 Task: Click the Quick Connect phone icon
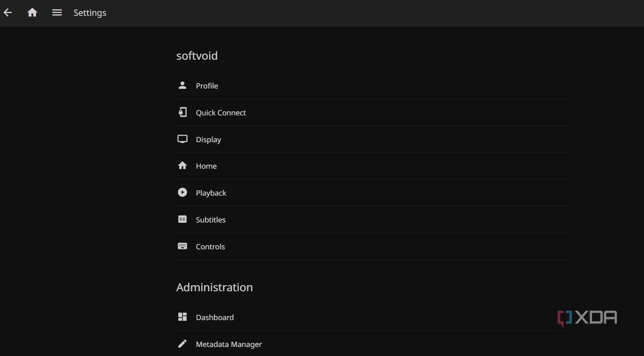(x=182, y=113)
